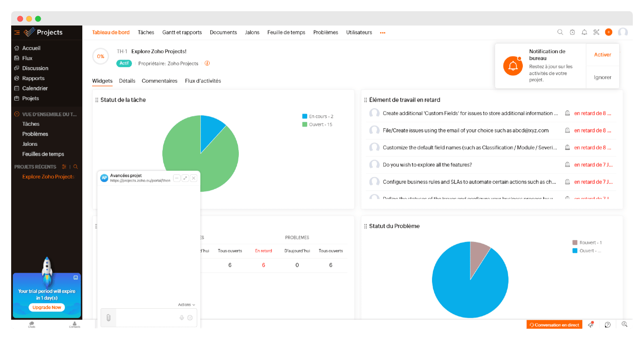Click the orange plus quick-add button
Image resolution: width=644 pixels, height=340 pixels.
point(609,32)
